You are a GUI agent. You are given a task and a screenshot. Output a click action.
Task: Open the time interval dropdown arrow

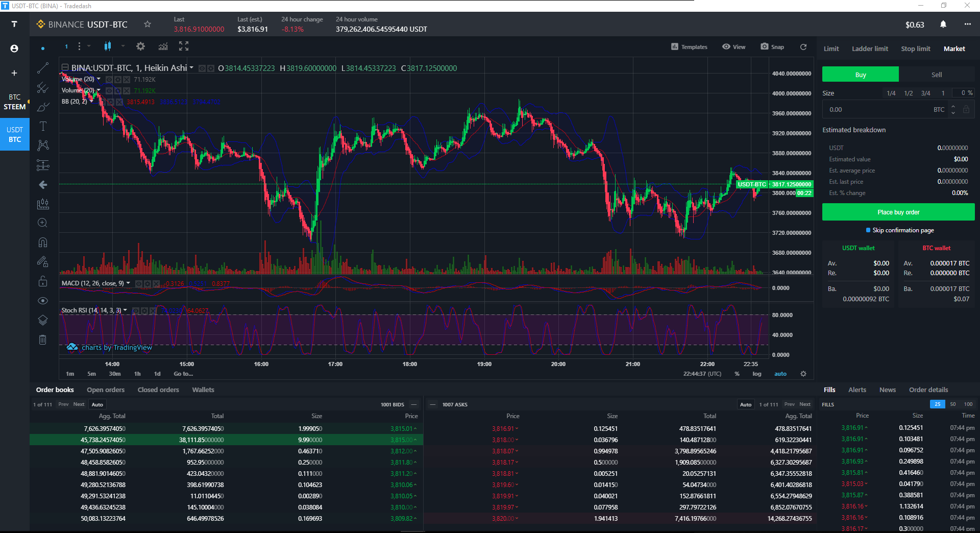coord(89,46)
